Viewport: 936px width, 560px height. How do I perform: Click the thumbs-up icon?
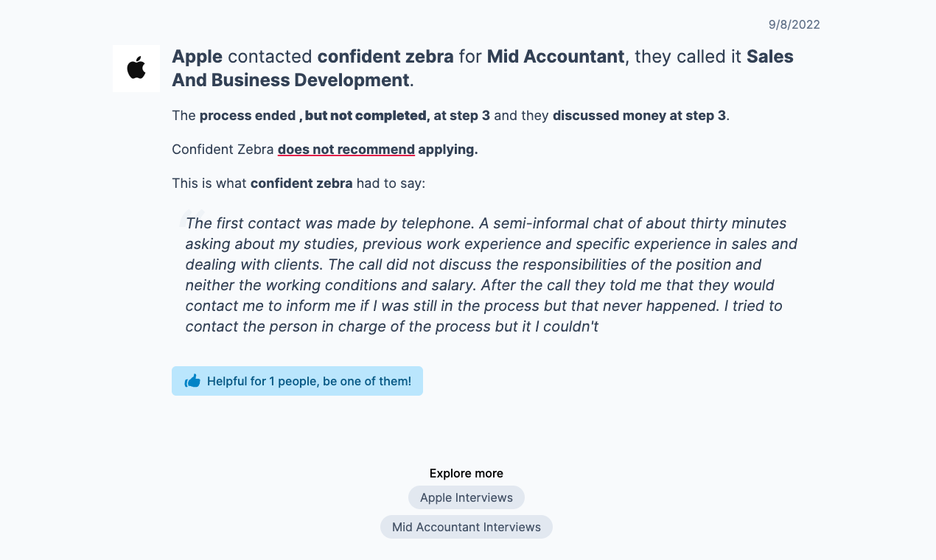point(192,381)
